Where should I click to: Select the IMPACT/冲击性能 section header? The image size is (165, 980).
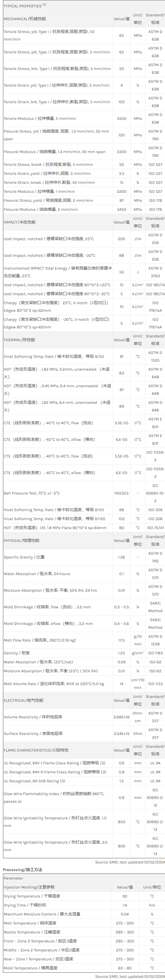(x=20, y=222)
